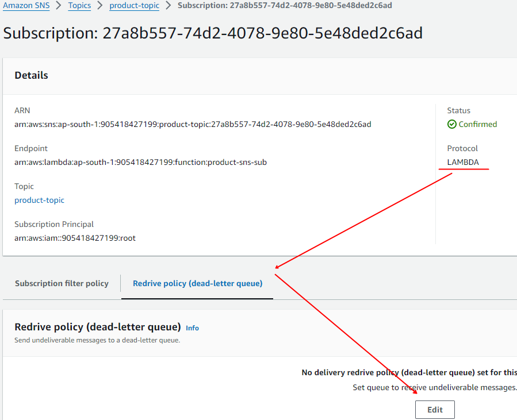Screen dimensions: 517x420
Task: Click the LAMBDA protocol value
Action: pyautogui.click(x=463, y=162)
